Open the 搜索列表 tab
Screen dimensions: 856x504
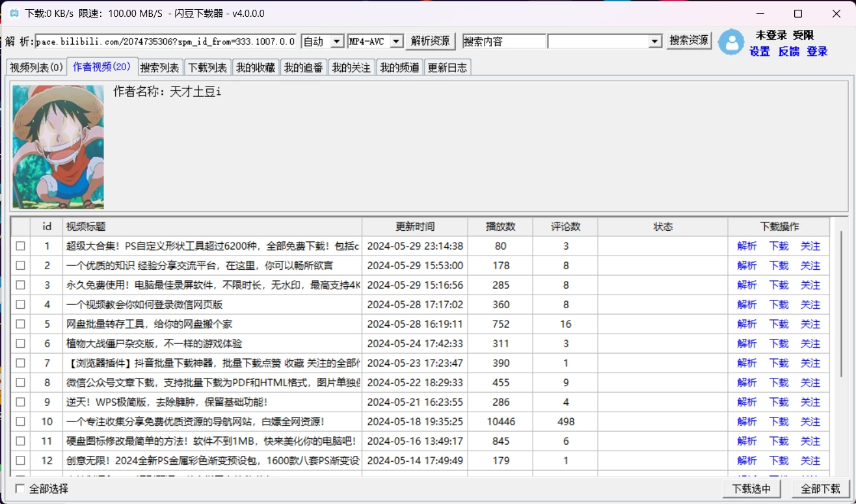(160, 68)
